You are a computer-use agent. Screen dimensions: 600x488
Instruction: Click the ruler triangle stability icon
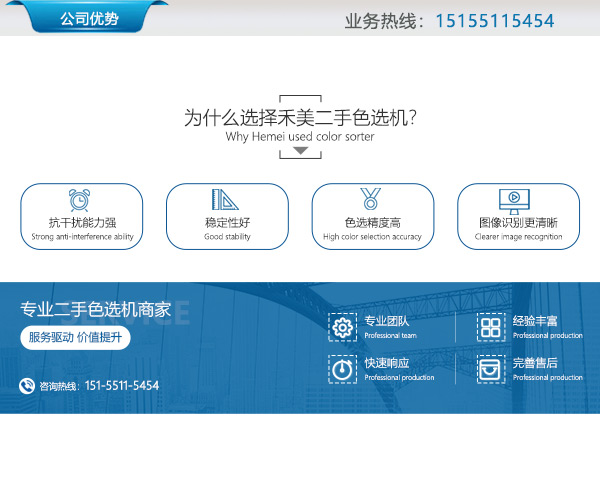tap(225, 199)
